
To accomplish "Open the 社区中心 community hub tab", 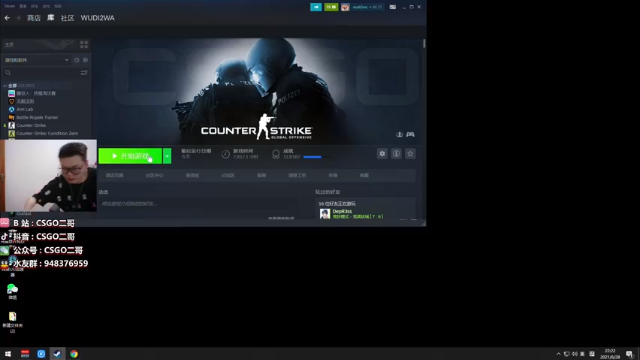I will (154, 175).
